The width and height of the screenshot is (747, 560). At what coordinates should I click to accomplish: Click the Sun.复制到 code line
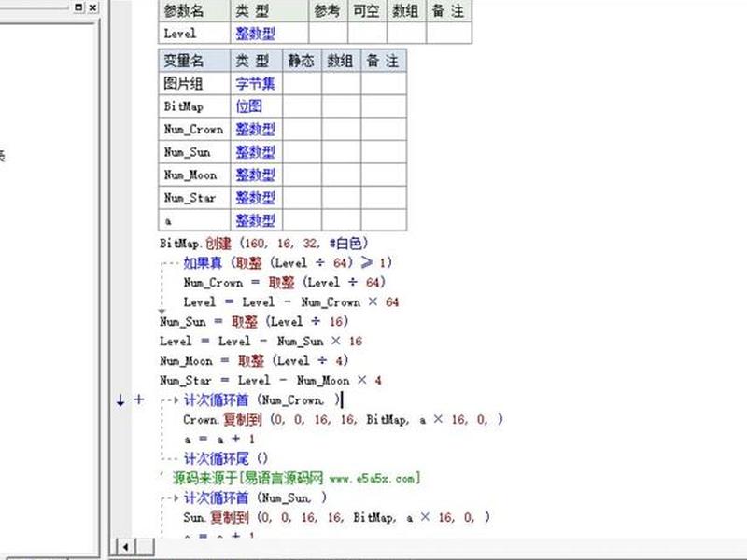(x=336, y=517)
